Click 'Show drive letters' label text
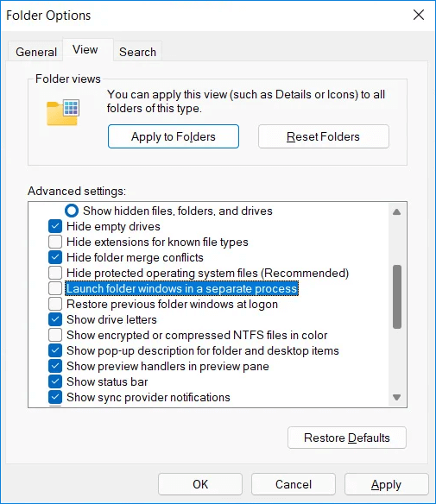Screen dimensions: 436x504 click(111, 320)
